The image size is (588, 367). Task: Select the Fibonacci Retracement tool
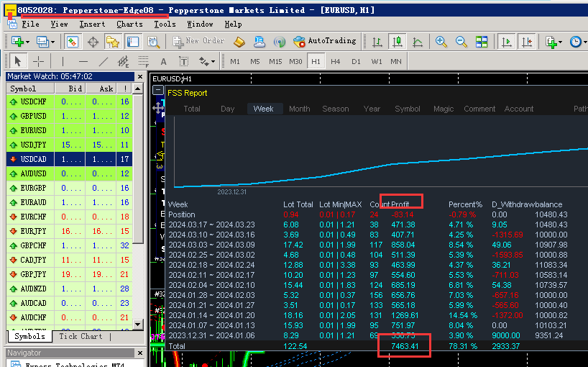(143, 61)
